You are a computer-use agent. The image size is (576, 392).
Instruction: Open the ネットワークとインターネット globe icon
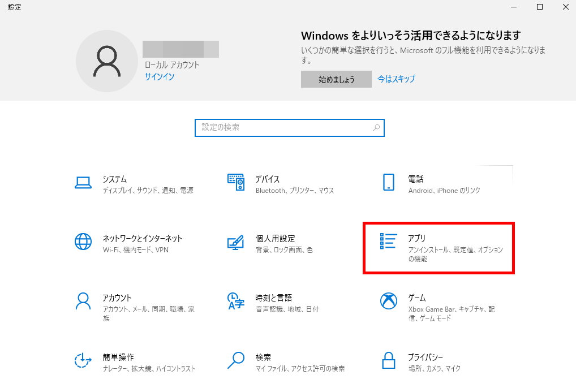[83, 242]
